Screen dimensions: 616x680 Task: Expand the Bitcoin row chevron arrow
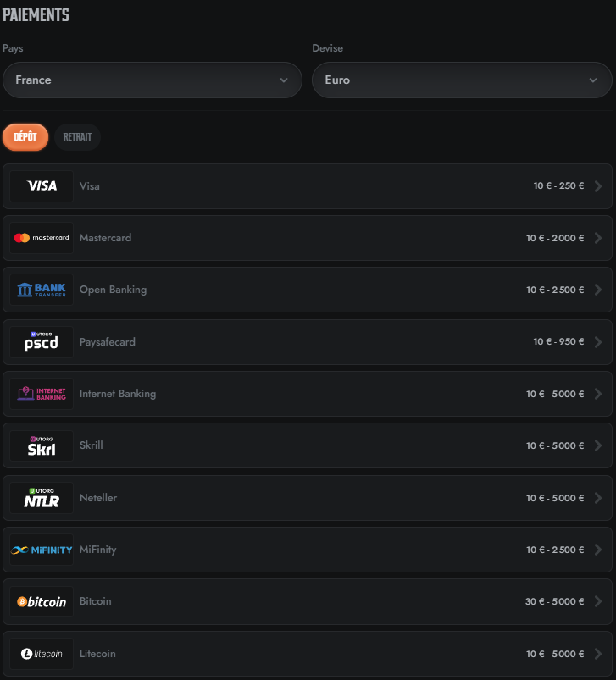click(598, 601)
